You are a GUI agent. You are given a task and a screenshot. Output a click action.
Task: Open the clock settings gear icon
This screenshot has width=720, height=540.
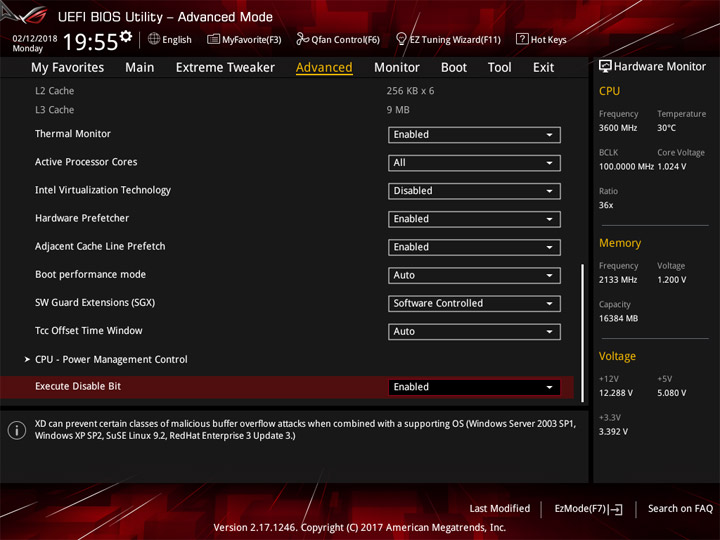point(126,36)
